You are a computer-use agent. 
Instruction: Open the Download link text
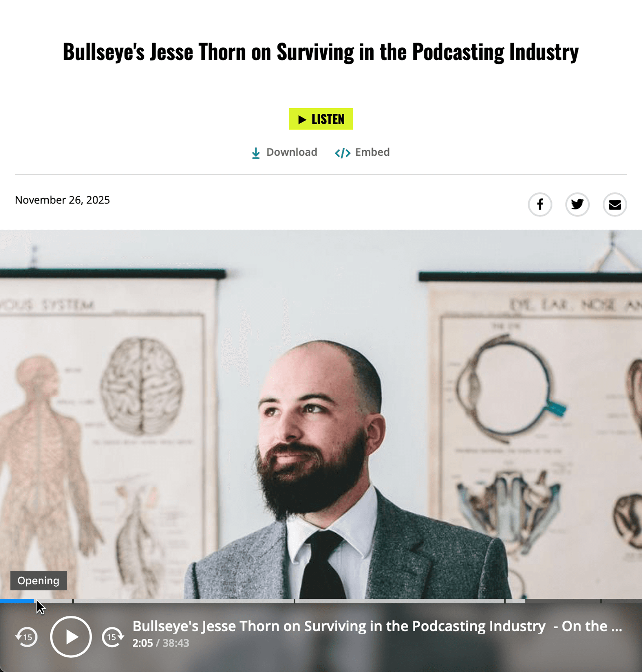tap(292, 152)
